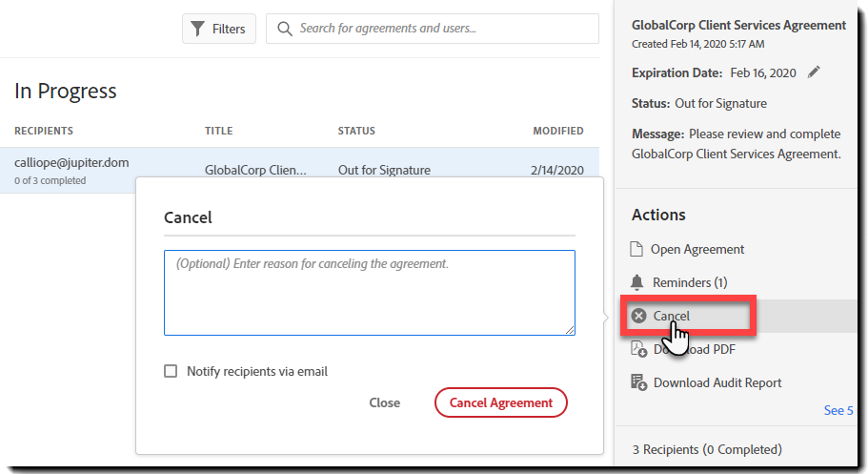Click the Close button in Cancel dialog
The width and height of the screenshot is (868, 474).
[x=384, y=402]
